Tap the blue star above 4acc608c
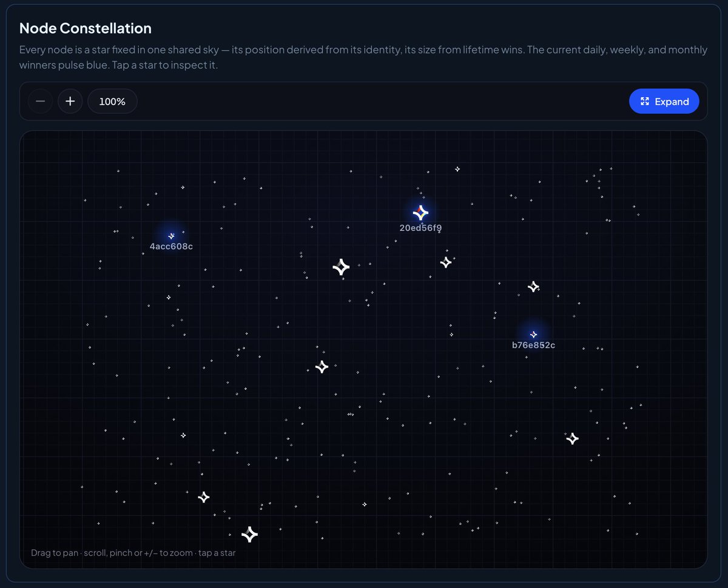 pos(171,236)
